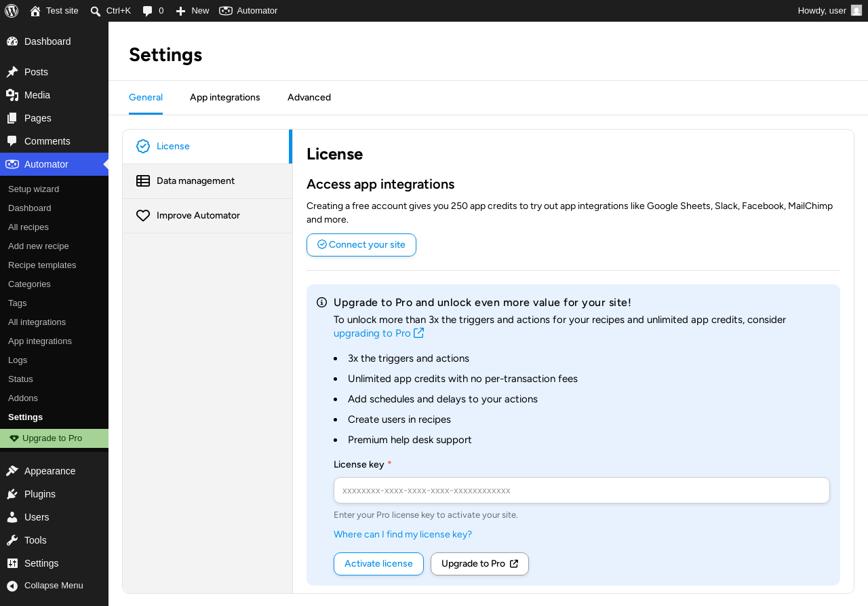
Task: Click the Improve Automator heart icon
Action: click(143, 215)
